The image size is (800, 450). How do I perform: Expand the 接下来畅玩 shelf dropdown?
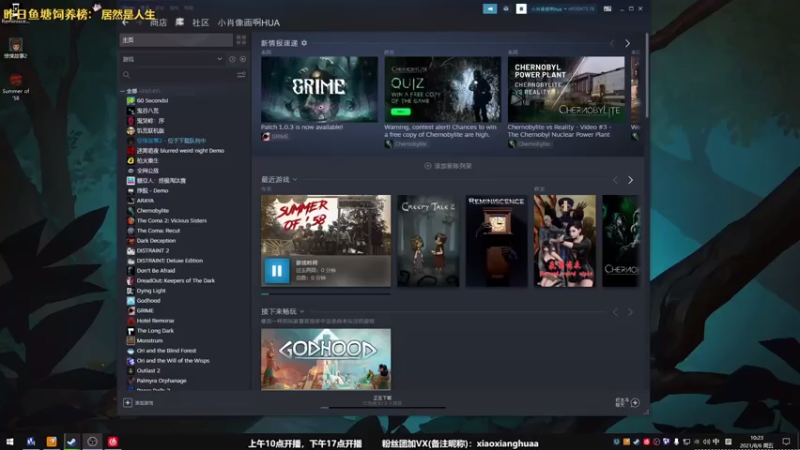[x=302, y=311]
